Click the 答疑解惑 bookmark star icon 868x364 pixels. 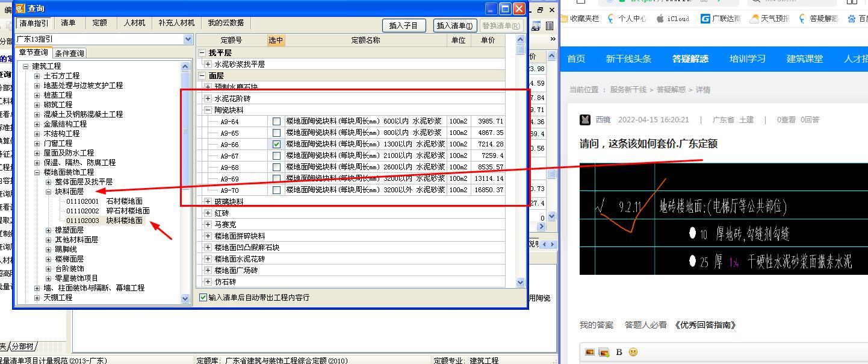(801, 19)
